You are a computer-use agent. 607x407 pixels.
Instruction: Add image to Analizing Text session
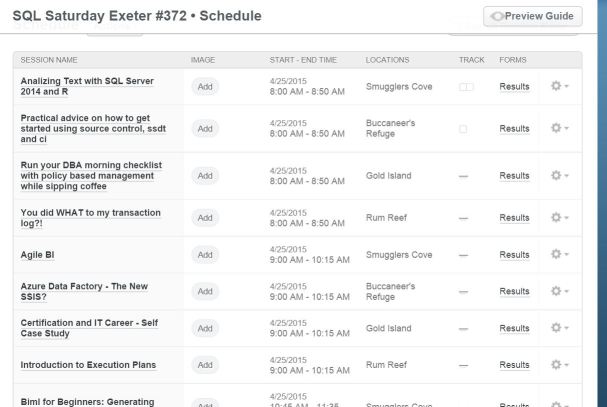point(205,87)
